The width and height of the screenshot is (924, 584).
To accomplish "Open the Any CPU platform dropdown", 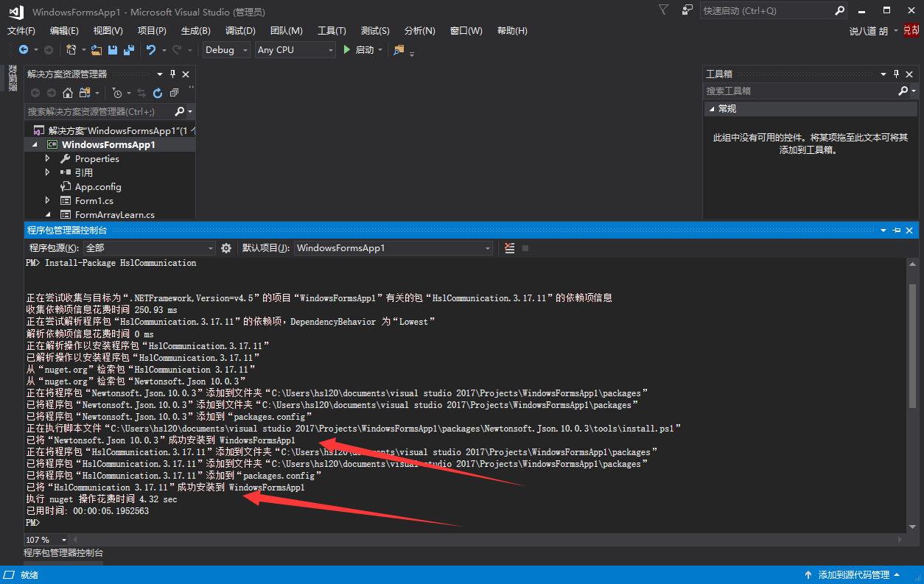I will tap(295, 50).
